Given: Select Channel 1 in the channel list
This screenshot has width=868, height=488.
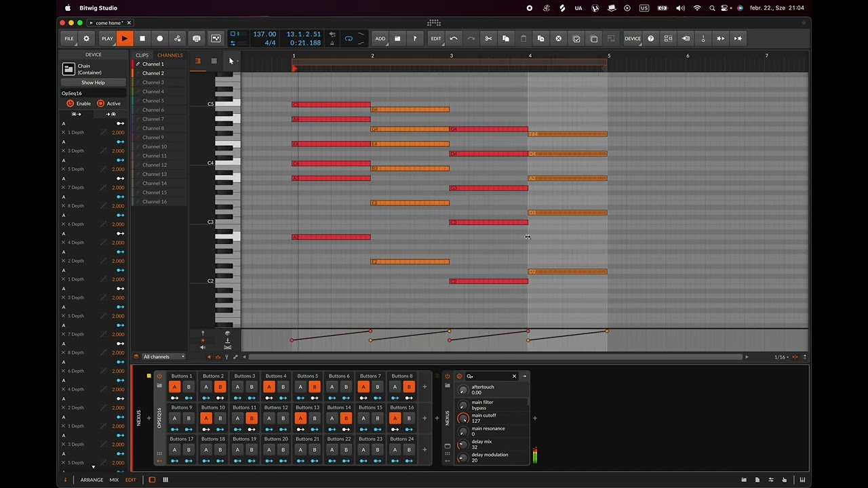Looking at the screenshot, I should [x=153, y=64].
